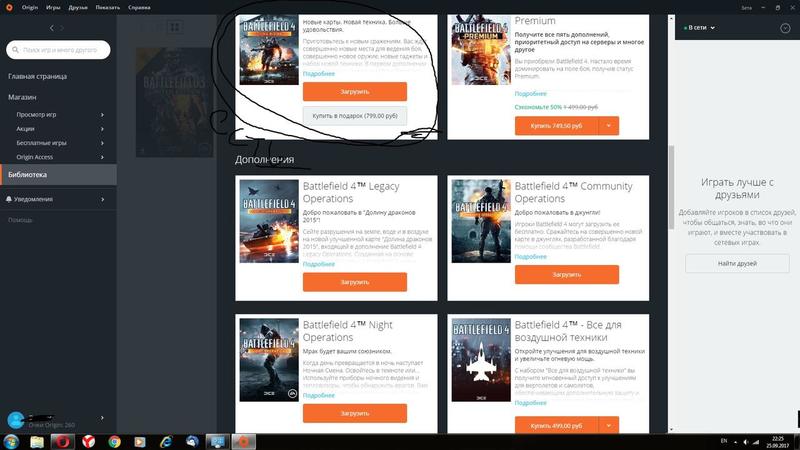
Task: Open Google Chrome from the taskbar
Action: tap(114, 442)
